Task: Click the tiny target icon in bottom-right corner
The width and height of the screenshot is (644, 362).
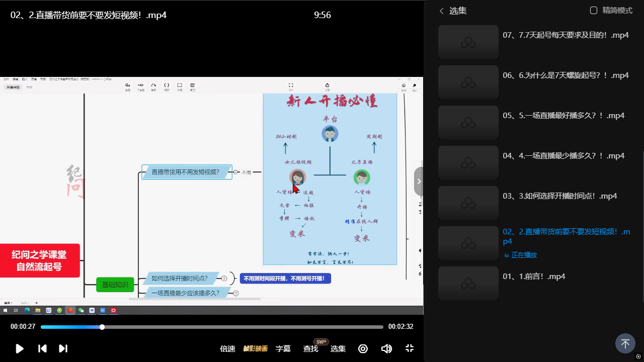Action: coord(638,356)
